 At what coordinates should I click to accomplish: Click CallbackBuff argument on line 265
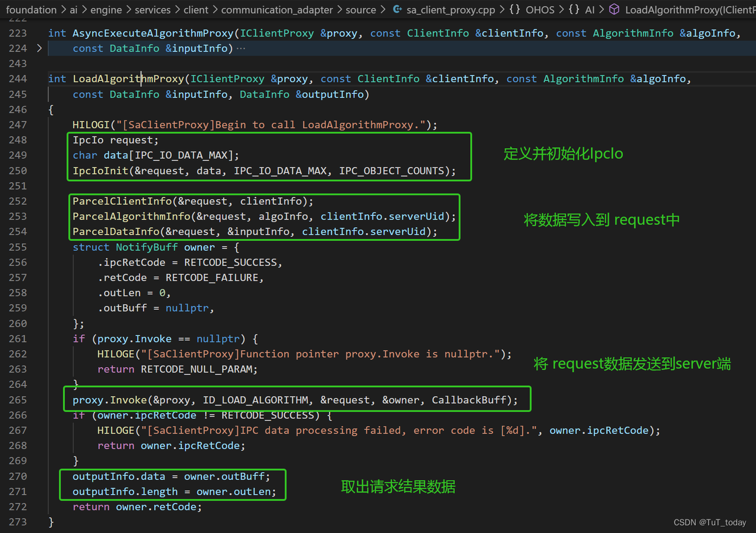(469, 400)
